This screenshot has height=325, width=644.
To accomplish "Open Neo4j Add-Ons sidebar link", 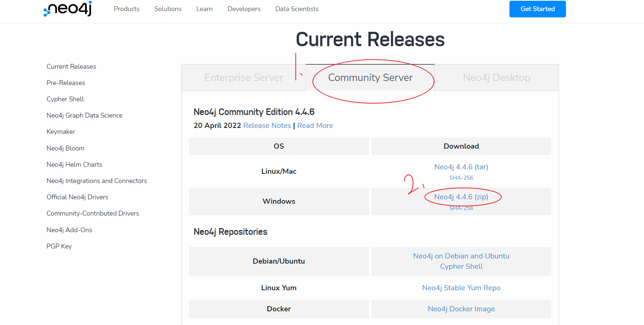I will [69, 230].
